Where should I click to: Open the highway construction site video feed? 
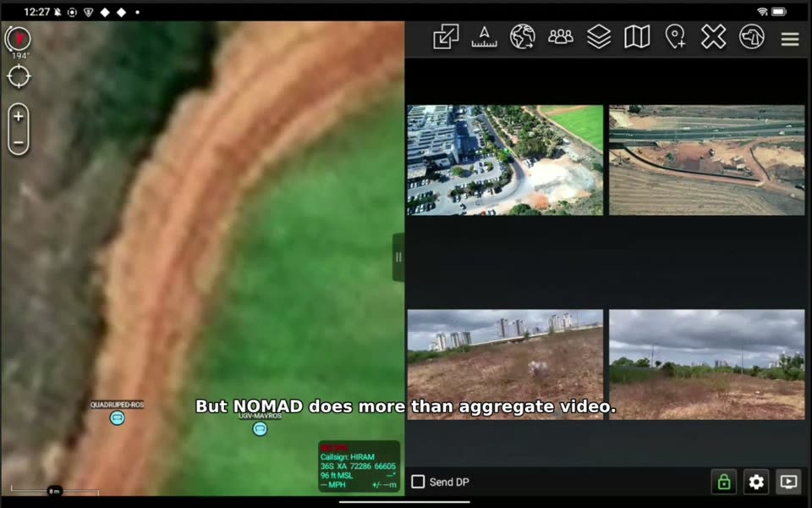707,160
